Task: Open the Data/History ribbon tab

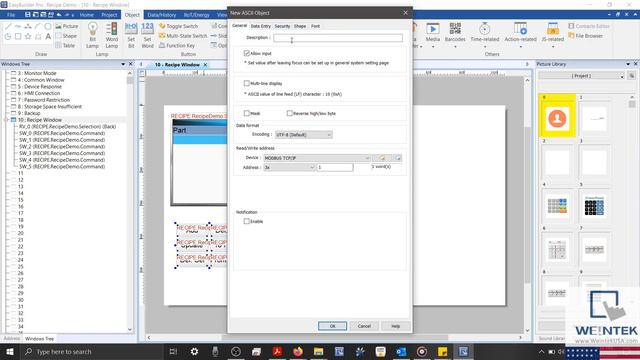Action: [x=162, y=15]
